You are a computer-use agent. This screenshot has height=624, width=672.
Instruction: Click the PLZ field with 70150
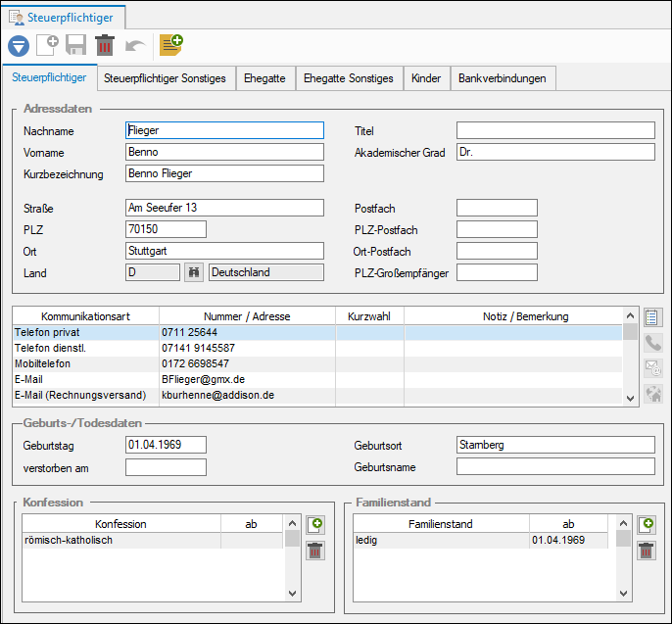(x=166, y=229)
